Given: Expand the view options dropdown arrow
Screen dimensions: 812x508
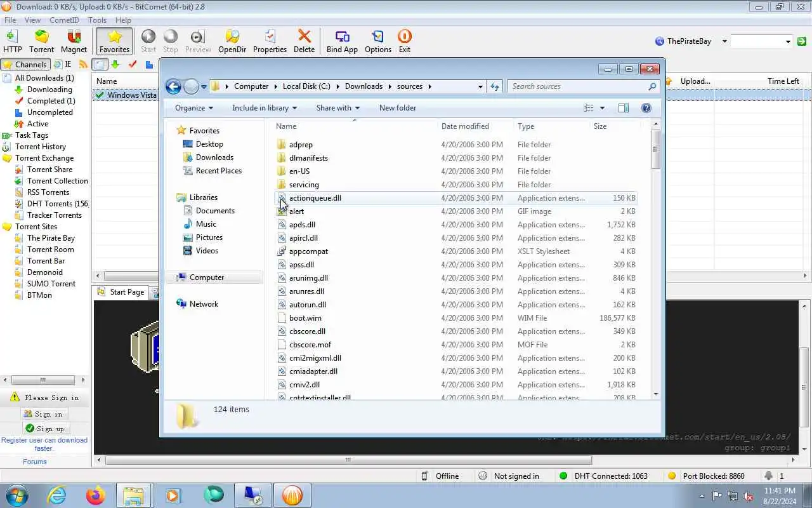Looking at the screenshot, I should pos(602,108).
